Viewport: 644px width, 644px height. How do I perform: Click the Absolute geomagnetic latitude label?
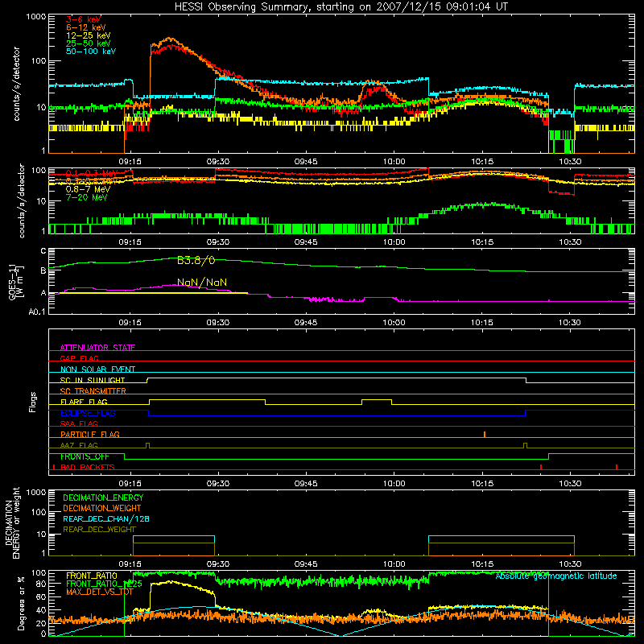(x=556, y=576)
